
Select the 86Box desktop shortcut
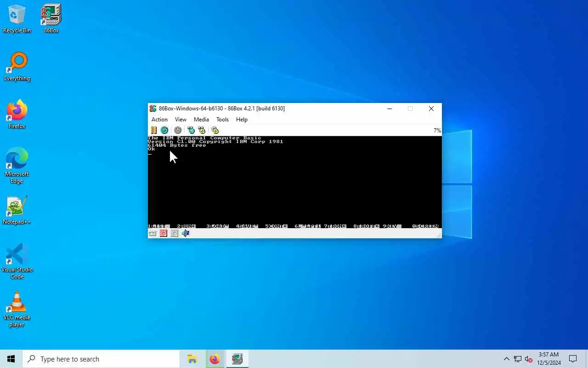[51, 19]
